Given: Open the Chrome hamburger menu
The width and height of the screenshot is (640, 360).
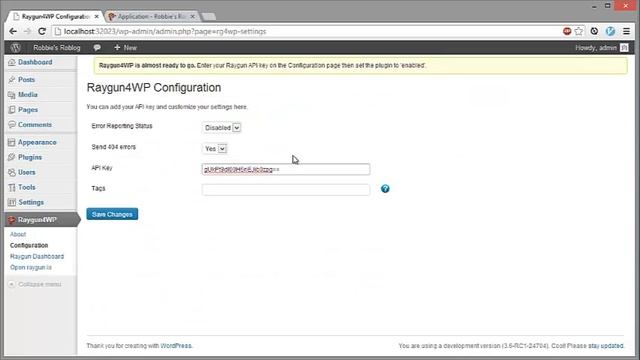Looking at the screenshot, I should (x=627, y=31).
